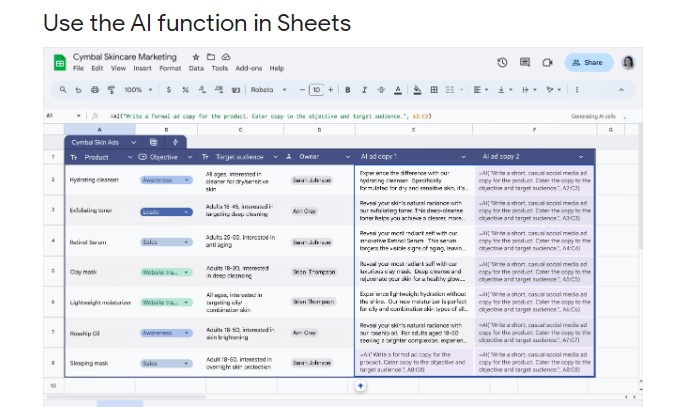Open the Help menu
Screen dimensions: 695x407
point(277,68)
